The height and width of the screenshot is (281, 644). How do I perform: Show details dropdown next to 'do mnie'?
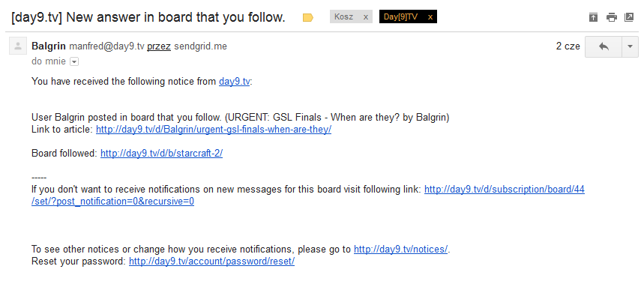pos(74,61)
